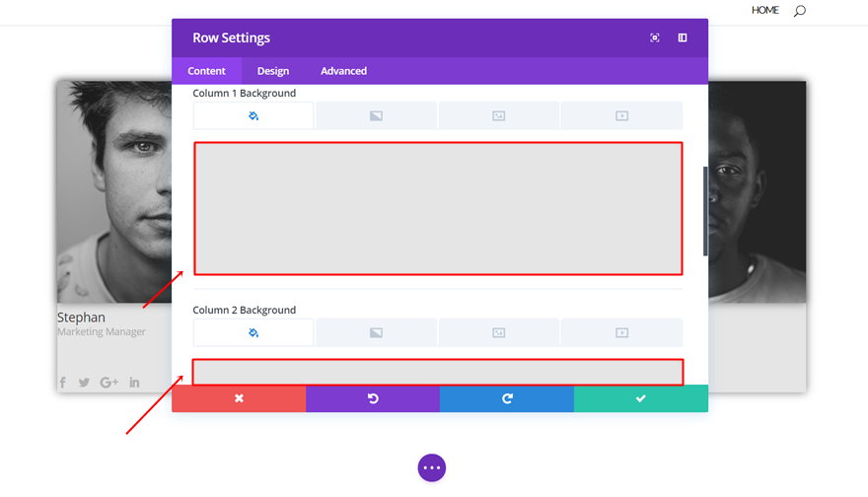868x497 pixels.
Task: Click Stephan's Facebook icon
Action: (63, 383)
